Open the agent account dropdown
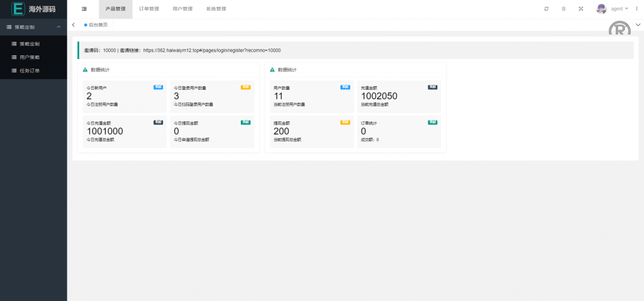 coord(619,9)
